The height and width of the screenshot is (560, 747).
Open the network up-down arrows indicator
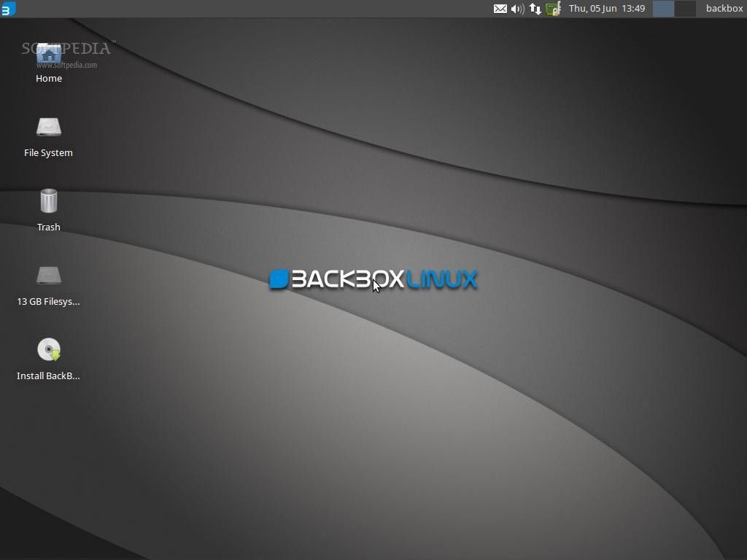[x=535, y=9]
